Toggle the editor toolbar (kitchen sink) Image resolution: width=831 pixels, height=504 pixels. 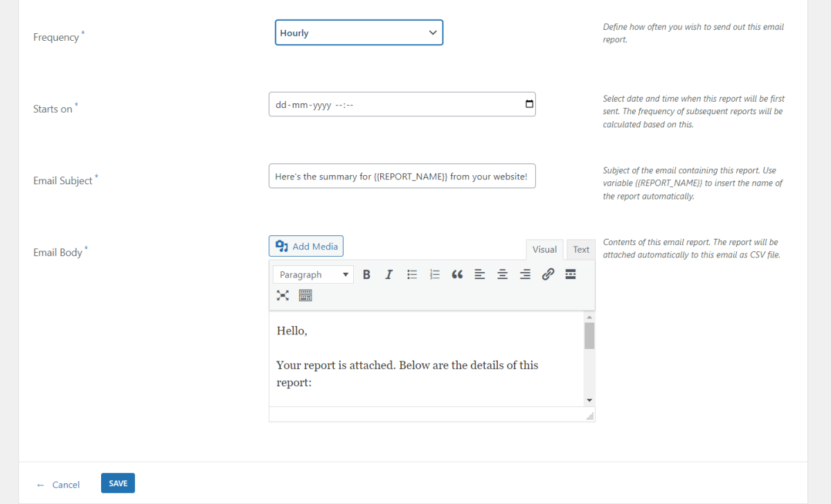coord(305,296)
